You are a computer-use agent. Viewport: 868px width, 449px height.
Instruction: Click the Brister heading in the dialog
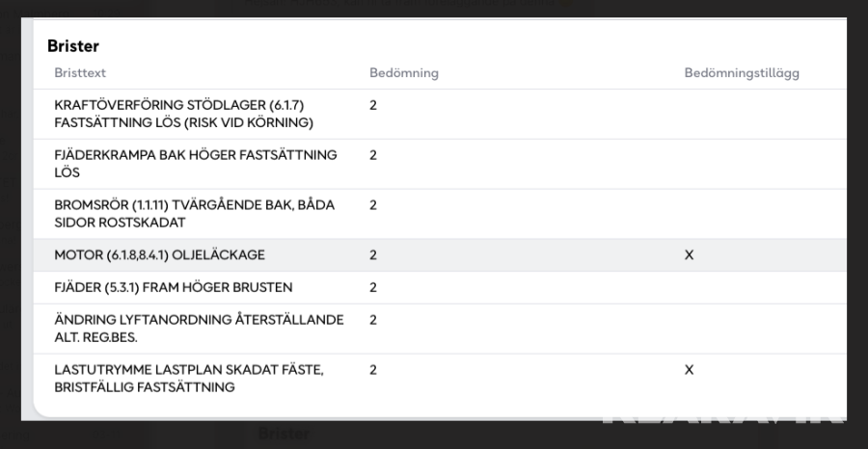click(73, 46)
